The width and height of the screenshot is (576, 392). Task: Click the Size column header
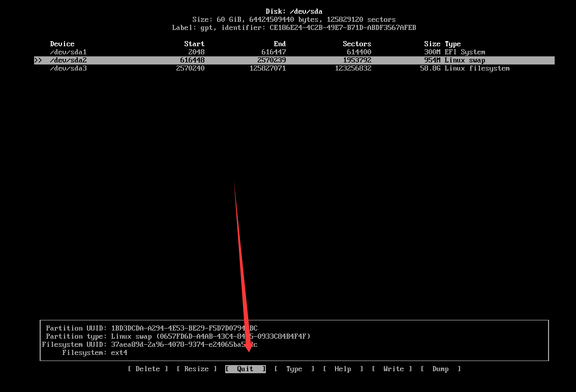[x=432, y=44]
